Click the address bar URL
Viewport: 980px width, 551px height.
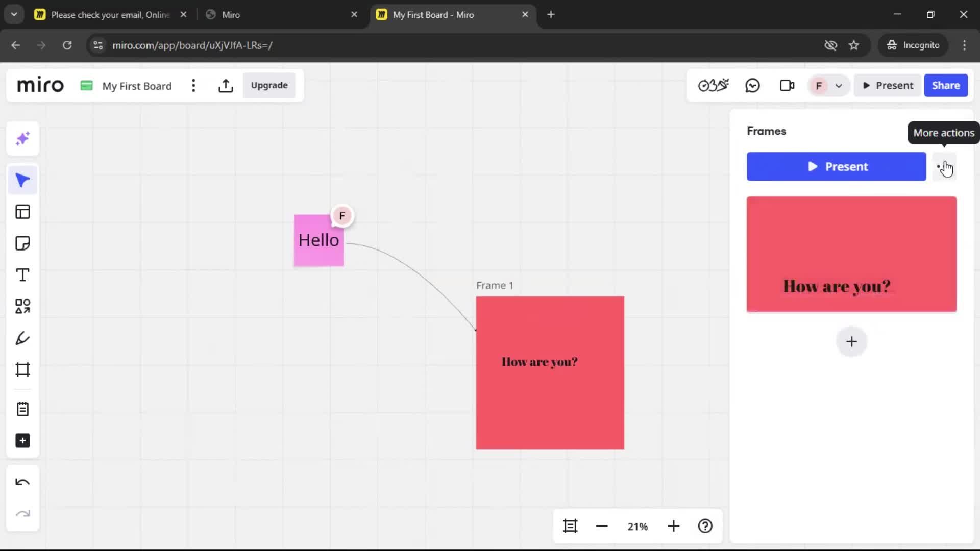(192, 45)
